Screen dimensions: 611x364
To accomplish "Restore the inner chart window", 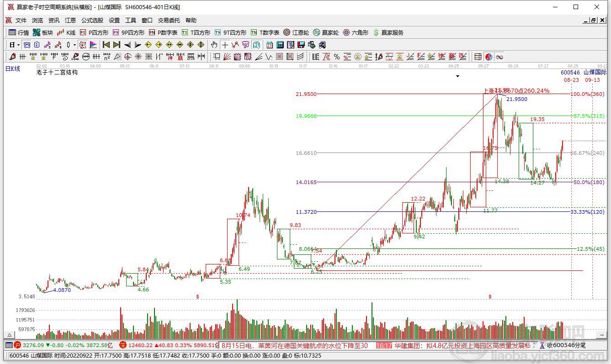I will click(594, 21).
